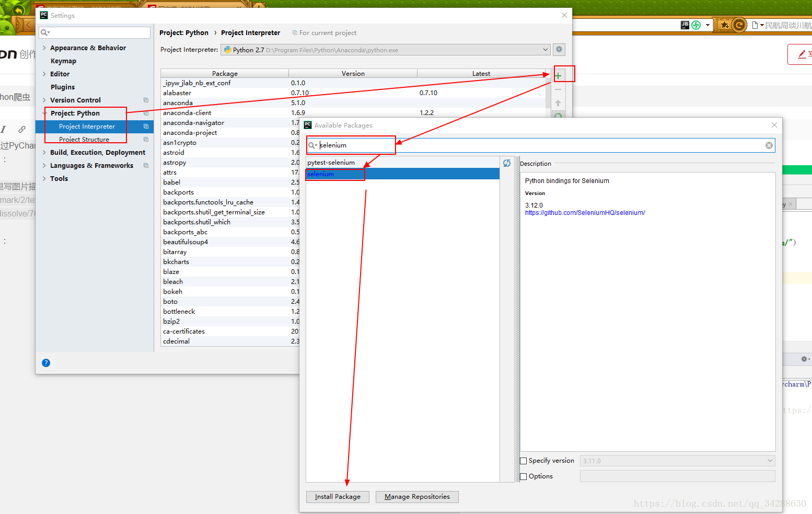The width and height of the screenshot is (812, 514).
Task: Click the bookmark star-plus icon in browser
Action: [x=724, y=25]
